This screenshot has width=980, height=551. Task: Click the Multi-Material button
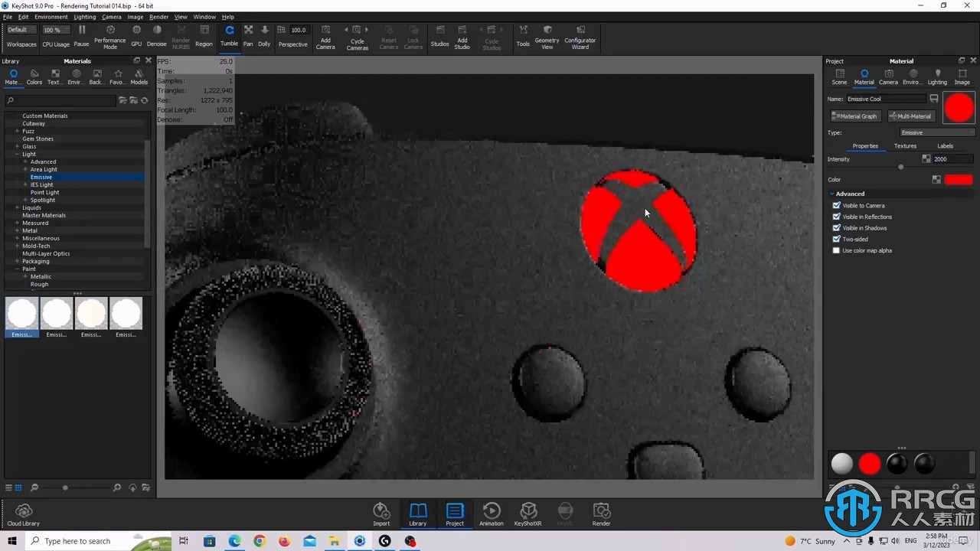(x=910, y=116)
